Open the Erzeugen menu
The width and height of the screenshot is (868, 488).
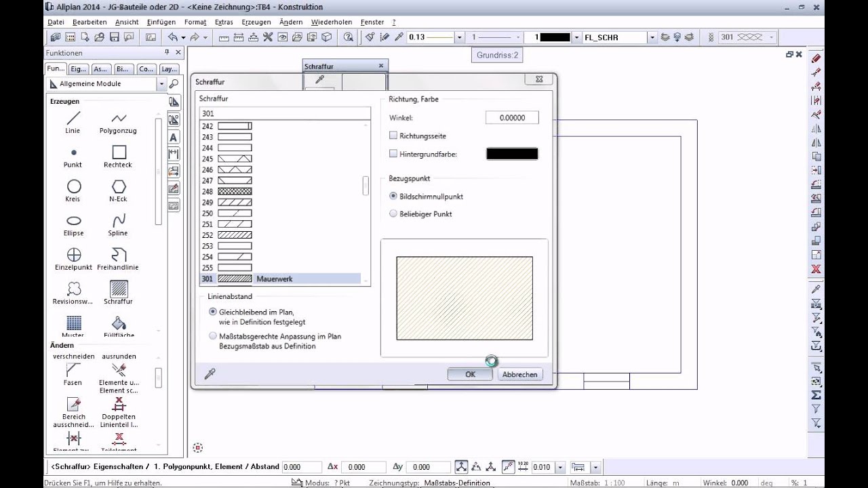pos(256,22)
